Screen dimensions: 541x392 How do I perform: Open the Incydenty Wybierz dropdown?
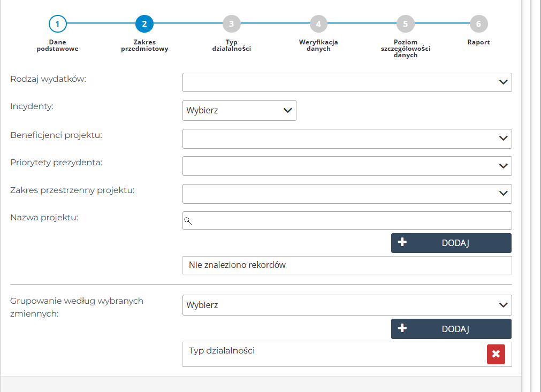(x=239, y=111)
